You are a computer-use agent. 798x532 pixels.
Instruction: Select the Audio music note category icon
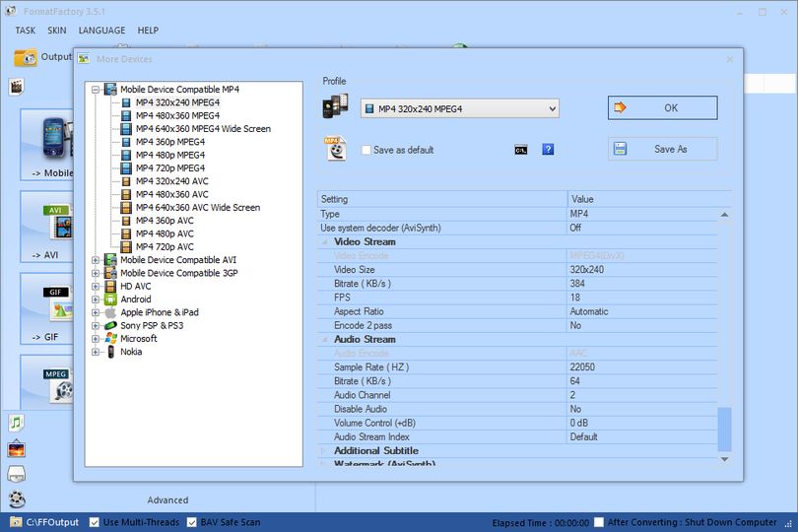[17, 422]
